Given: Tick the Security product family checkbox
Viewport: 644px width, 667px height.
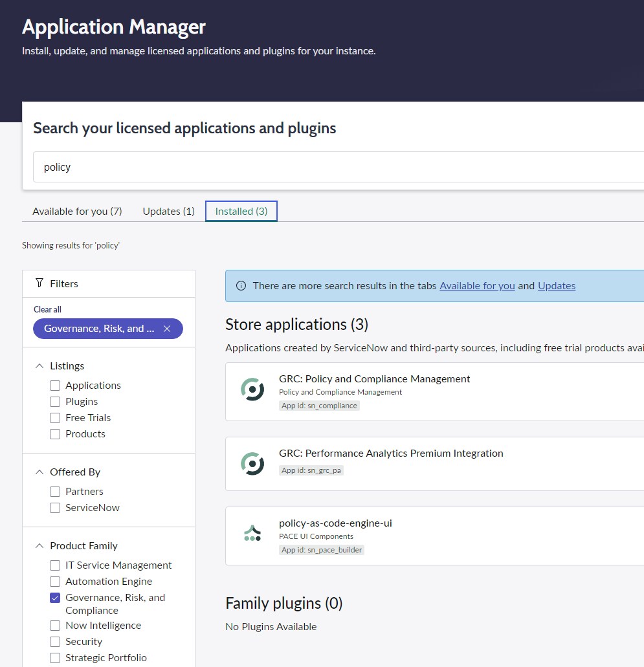Looking at the screenshot, I should click(55, 642).
